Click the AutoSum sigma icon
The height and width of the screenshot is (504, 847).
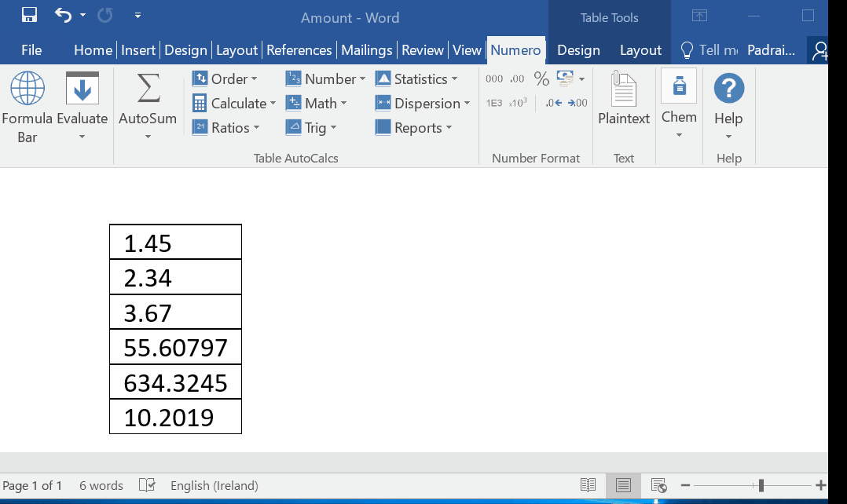click(148, 89)
